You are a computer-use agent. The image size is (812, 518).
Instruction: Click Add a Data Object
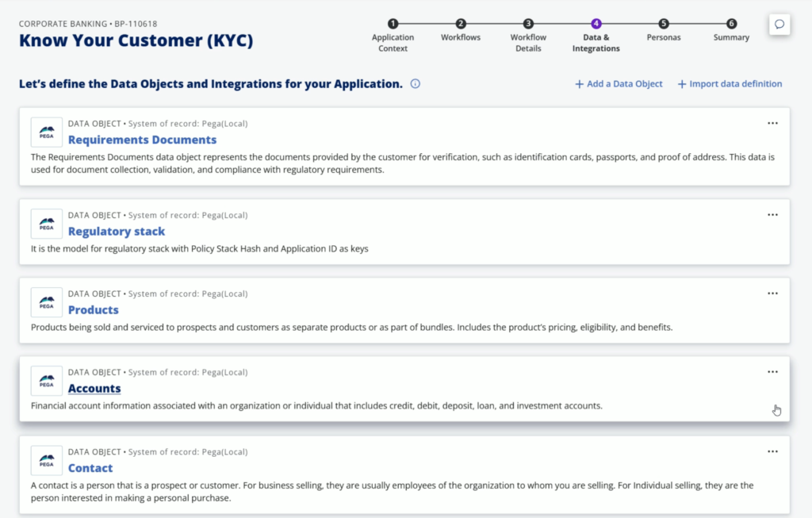tap(619, 84)
